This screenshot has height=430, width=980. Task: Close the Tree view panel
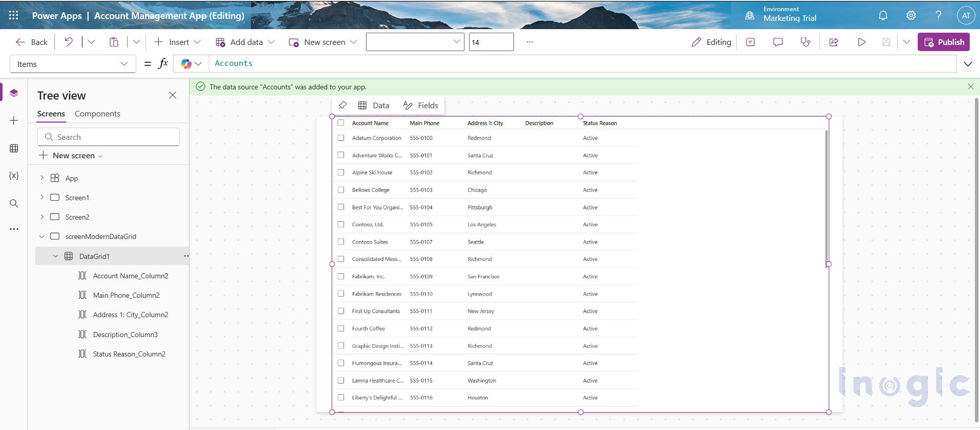[x=173, y=95]
